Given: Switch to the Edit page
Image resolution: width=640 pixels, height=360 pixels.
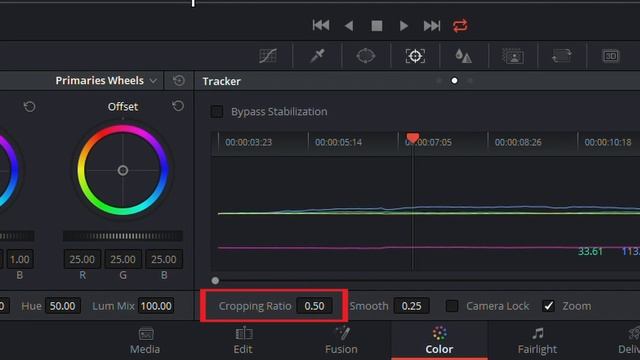Looking at the screenshot, I should (x=243, y=341).
